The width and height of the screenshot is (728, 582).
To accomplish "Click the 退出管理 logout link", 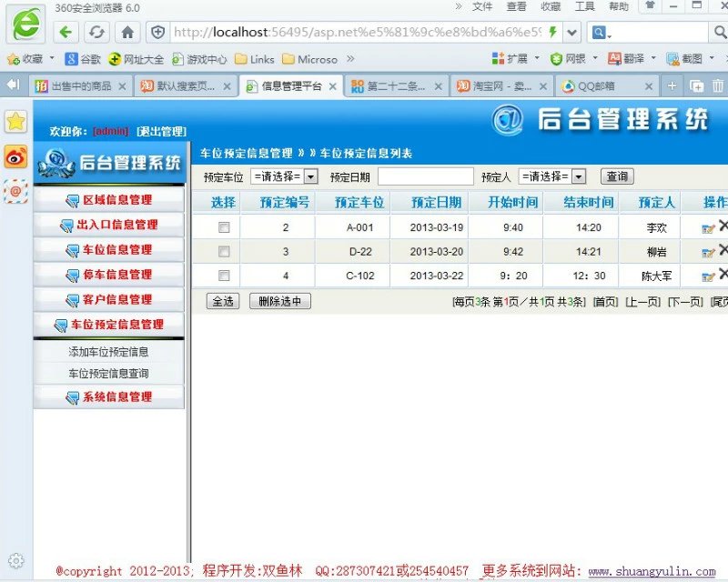I will click(162, 131).
